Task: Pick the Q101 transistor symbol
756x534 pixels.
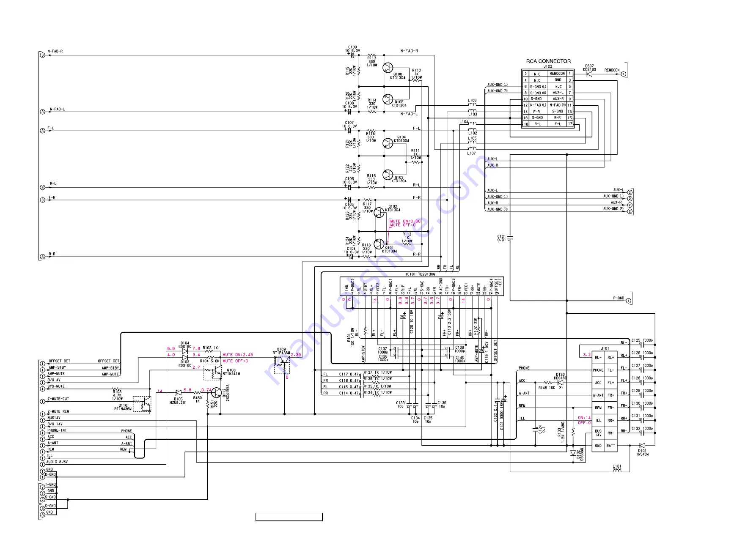Action: coord(379,244)
